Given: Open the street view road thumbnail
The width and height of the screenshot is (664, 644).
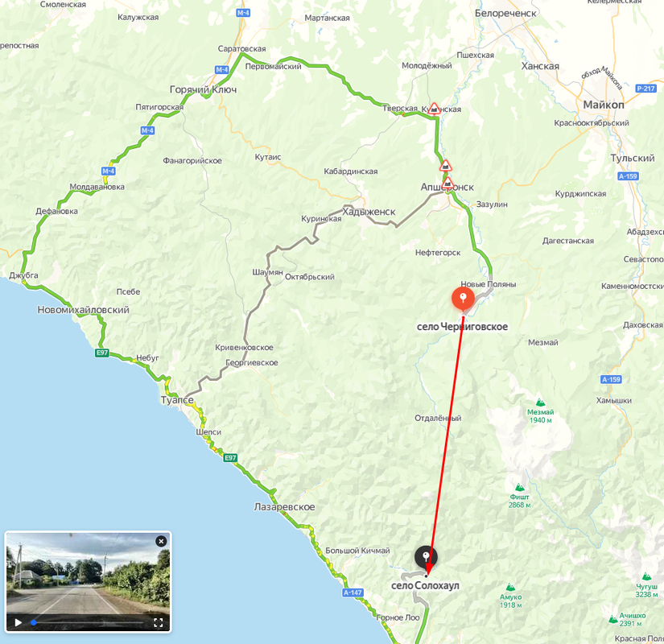Looking at the screenshot, I should (x=88, y=574).
